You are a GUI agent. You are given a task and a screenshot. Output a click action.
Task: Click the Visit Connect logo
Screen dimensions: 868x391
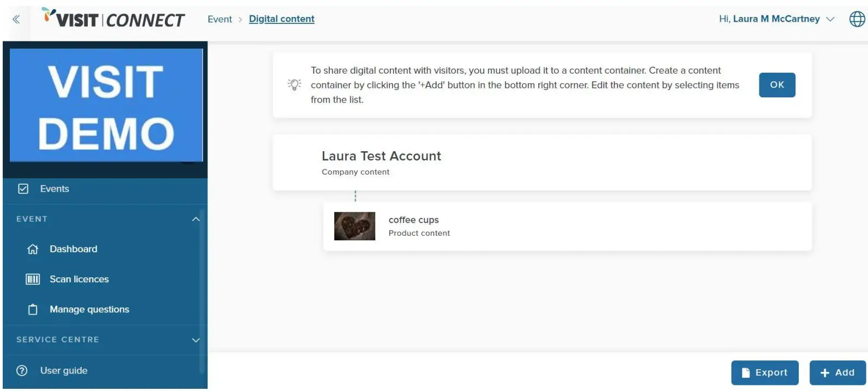pos(114,19)
